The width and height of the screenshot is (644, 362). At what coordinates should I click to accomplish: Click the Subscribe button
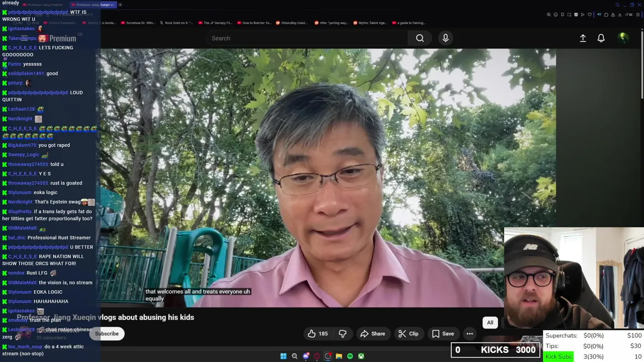pos(107,333)
